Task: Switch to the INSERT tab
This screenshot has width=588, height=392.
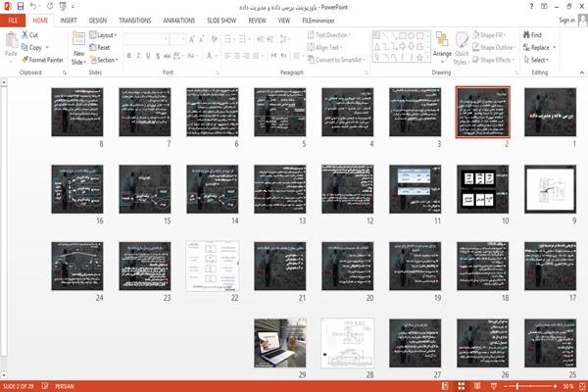Action: click(69, 21)
